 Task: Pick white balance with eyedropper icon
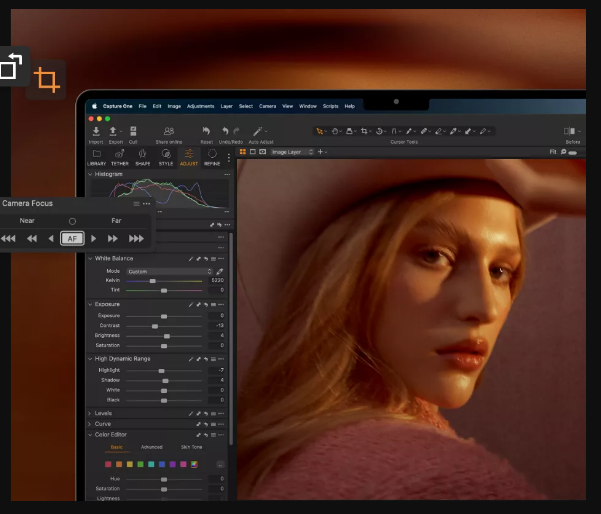220,271
